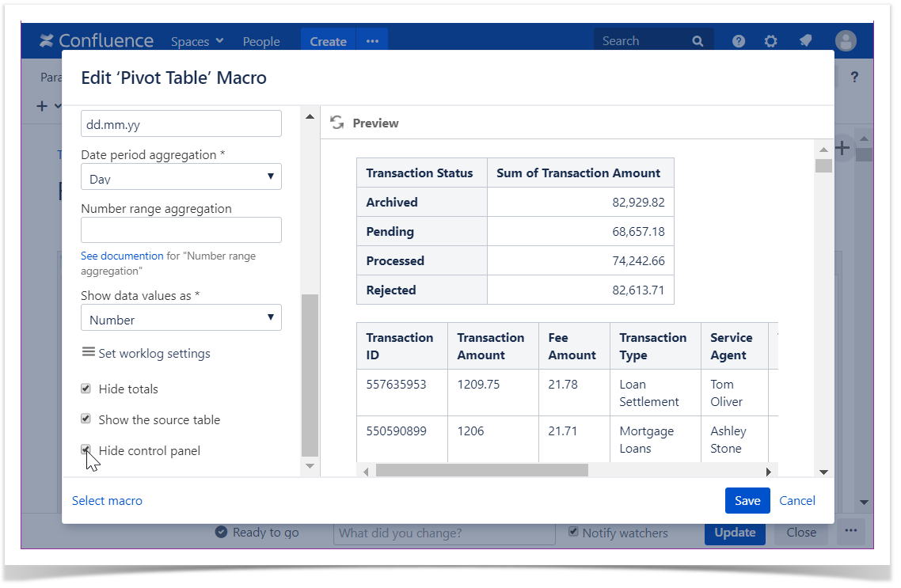Image resolution: width=901 pixels, height=588 pixels.
Task: Open the help question mark icon
Action: (738, 41)
